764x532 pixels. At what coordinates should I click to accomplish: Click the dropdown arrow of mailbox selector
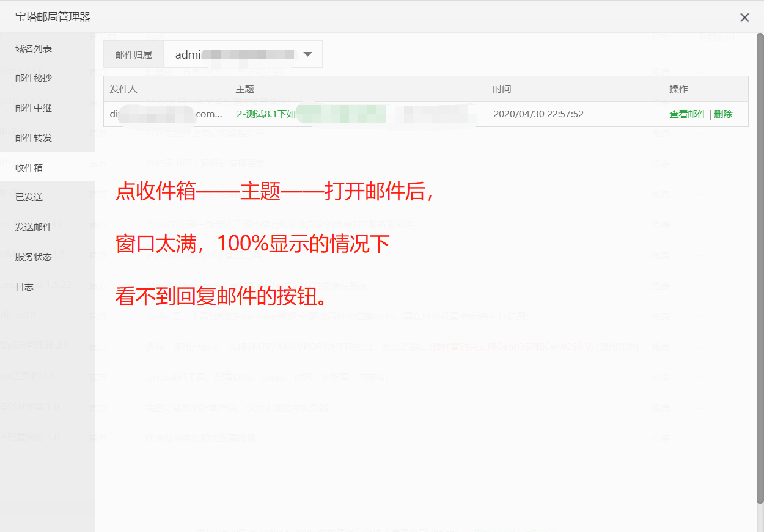(308, 54)
